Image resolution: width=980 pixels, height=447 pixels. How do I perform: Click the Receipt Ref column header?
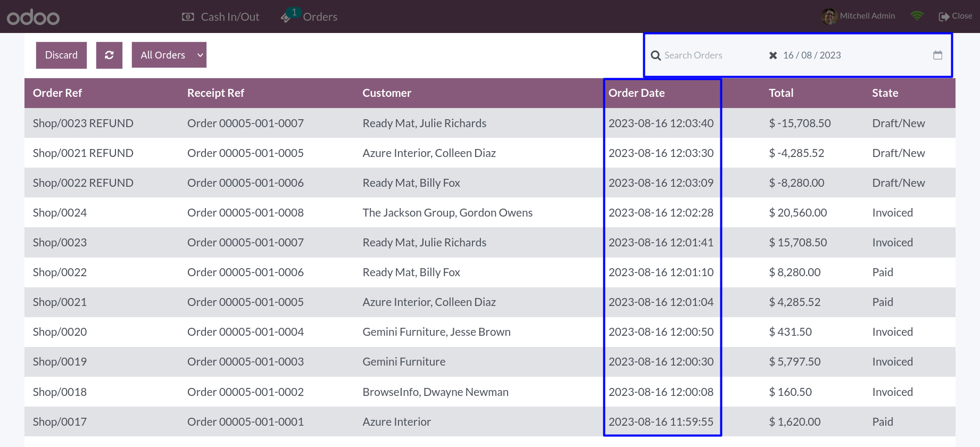[x=215, y=93]
